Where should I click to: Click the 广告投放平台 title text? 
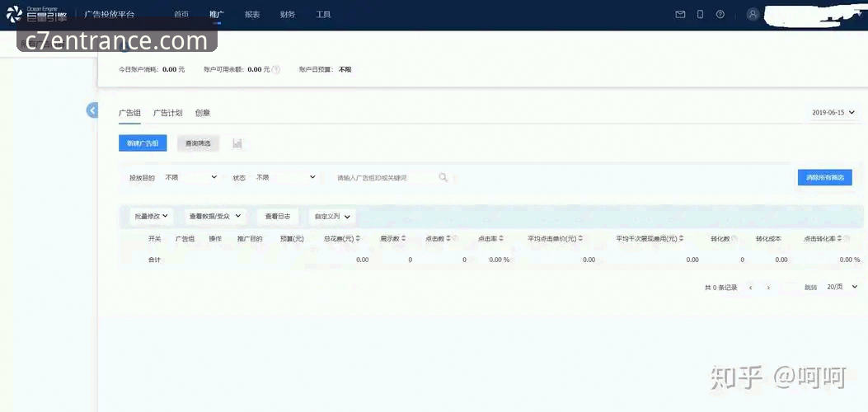(109, 14)
